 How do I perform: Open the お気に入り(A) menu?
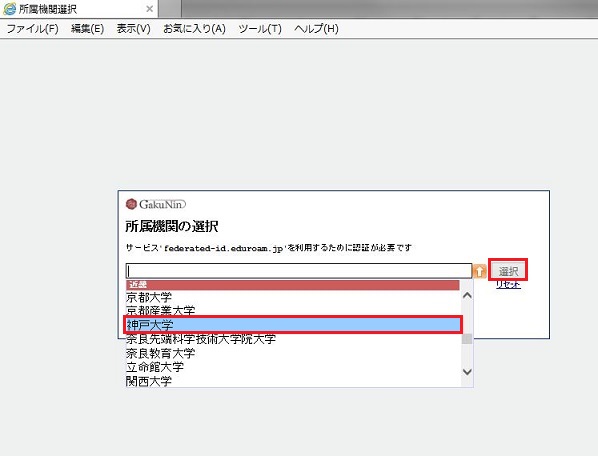(195, 29)
